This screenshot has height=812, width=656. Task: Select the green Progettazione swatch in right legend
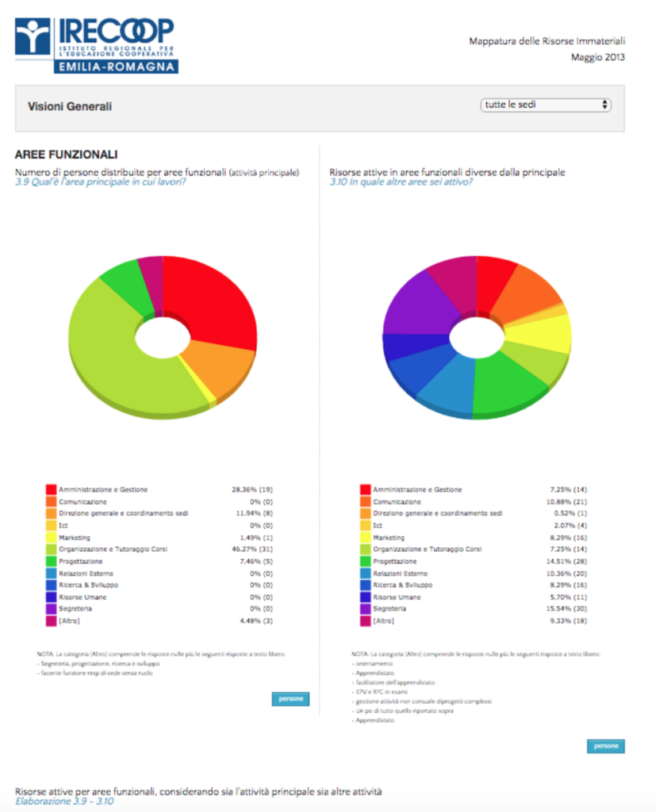(365, 561)
